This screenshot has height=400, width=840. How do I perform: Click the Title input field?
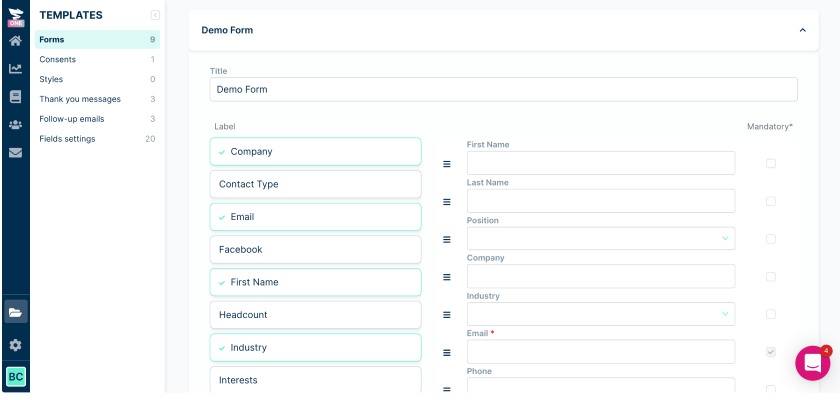[503, 89]
